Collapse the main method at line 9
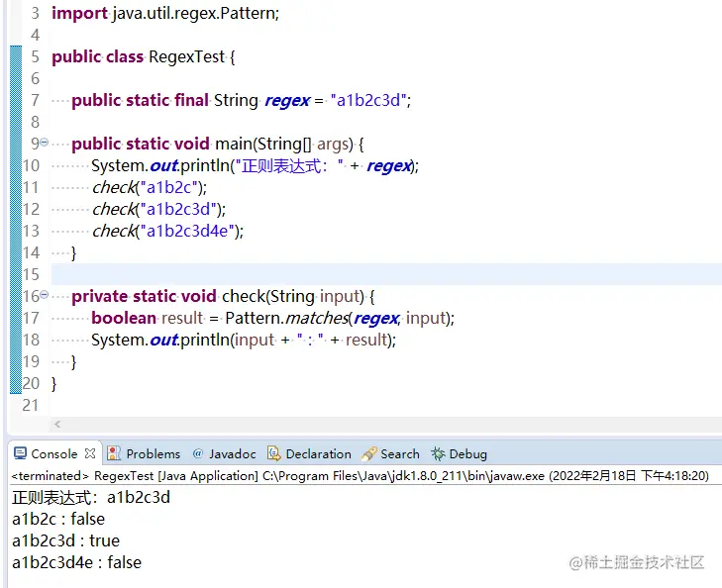The width and height of the screenshot is (722, 588). tap(45, 143)
